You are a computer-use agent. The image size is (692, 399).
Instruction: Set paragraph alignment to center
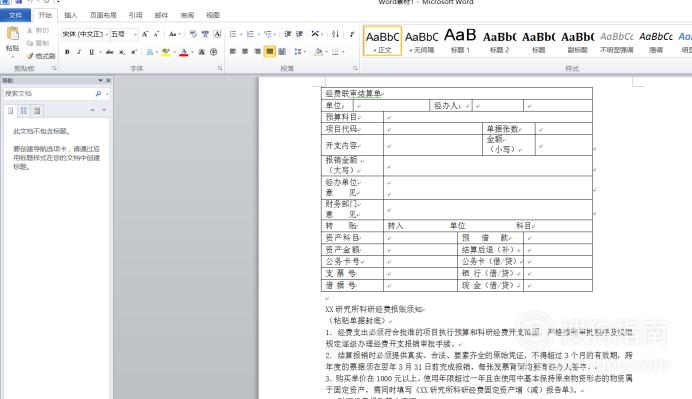coord(245,52)
